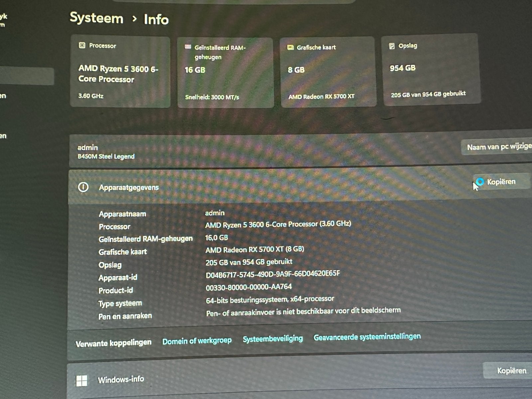Viewport: 532px width, 399px height.
Task: Click the Verwante koppelingen label
Action: pos(113,343)
